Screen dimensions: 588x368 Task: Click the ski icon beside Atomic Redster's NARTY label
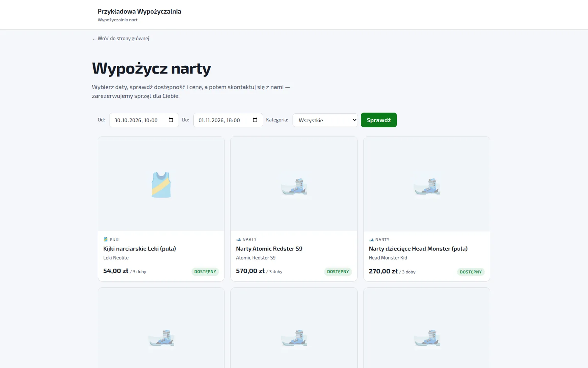239,239
